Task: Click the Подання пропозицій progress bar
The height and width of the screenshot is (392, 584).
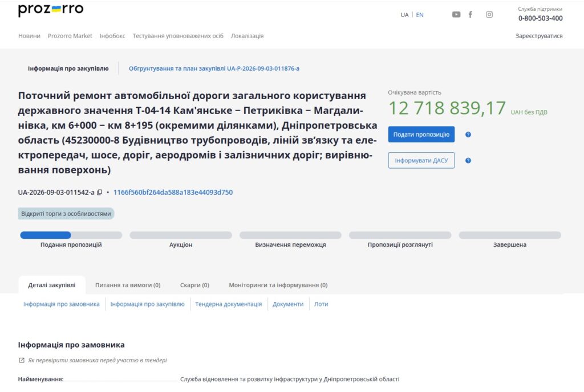Action: (71, 235)
